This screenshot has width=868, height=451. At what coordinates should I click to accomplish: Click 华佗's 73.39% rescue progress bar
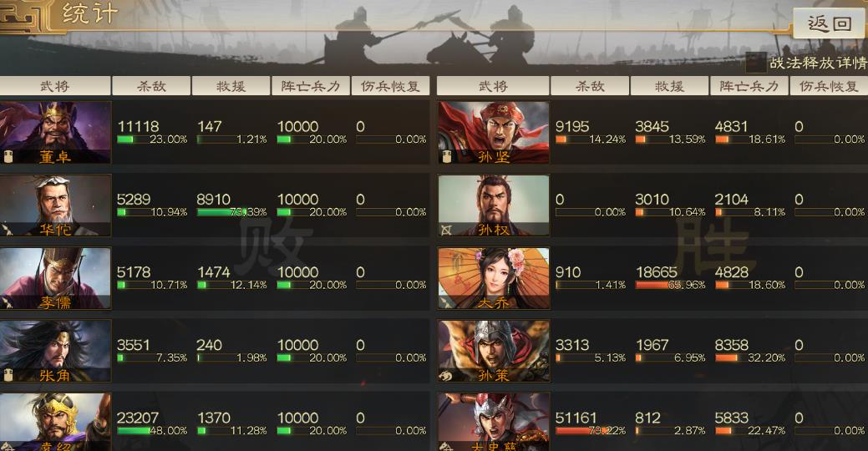tap(231, 212)
